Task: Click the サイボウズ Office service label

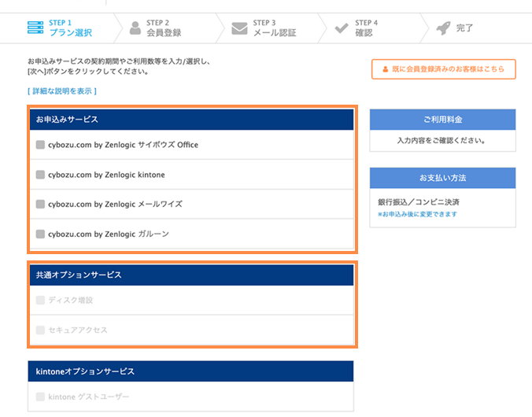Action: [x=123, y=145]
